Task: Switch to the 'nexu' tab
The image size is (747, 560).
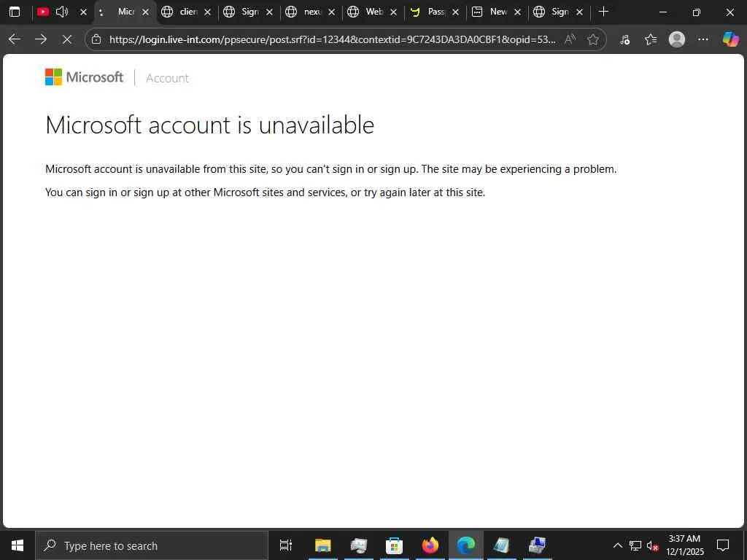Action: pos(305,12)
